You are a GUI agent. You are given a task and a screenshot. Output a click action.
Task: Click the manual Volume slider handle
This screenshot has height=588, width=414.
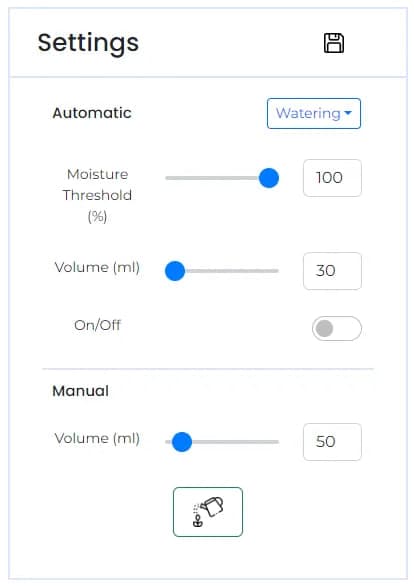(x=182, y=442)
